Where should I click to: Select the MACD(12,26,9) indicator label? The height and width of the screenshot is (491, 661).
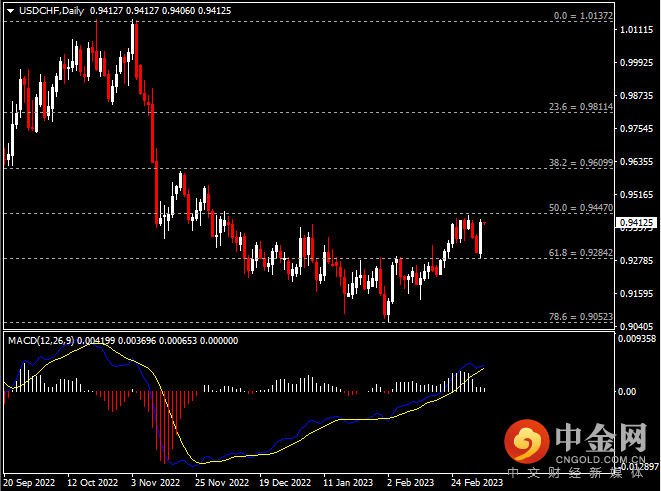pyautogui.click(x=41, y=341)
